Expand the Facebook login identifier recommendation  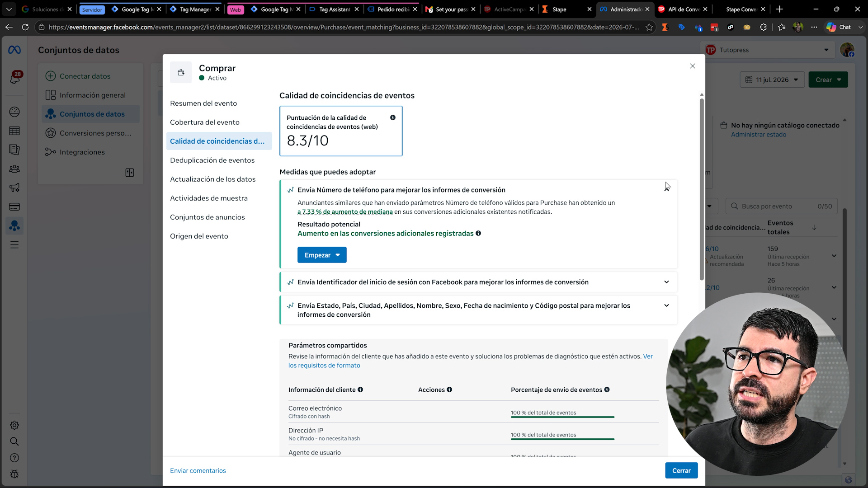point(666,282)
